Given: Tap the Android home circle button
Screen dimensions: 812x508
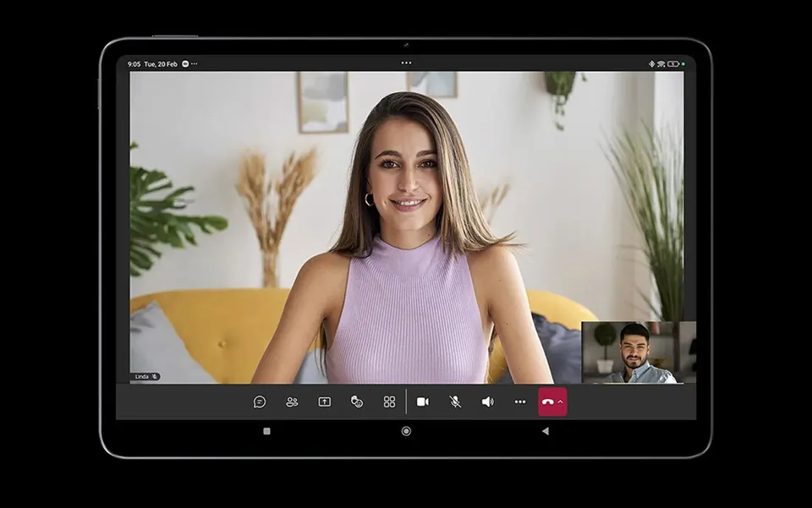Looking at the screenshot, I should (x=406, y=431).
